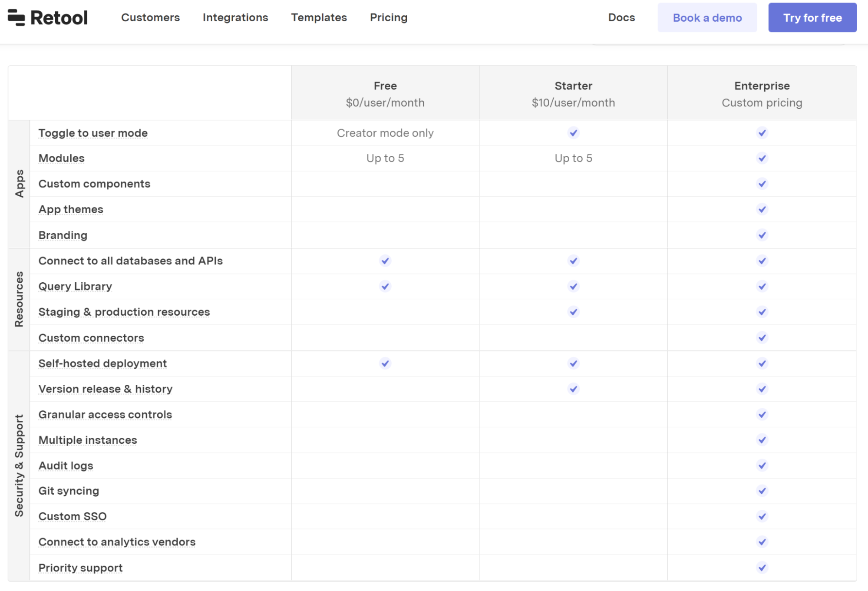Click the Starter checkmark for Staging & production resources
Screen dimensions: 868x591
573,312
